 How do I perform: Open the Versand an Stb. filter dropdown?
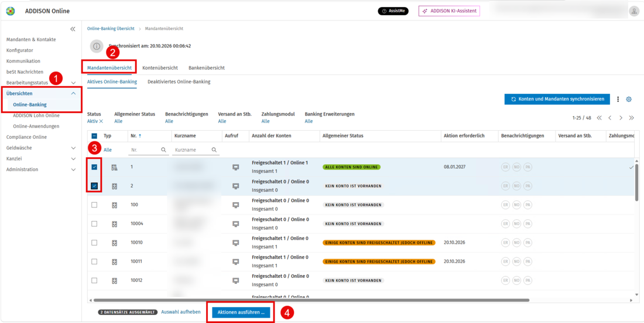click(222, 121)
